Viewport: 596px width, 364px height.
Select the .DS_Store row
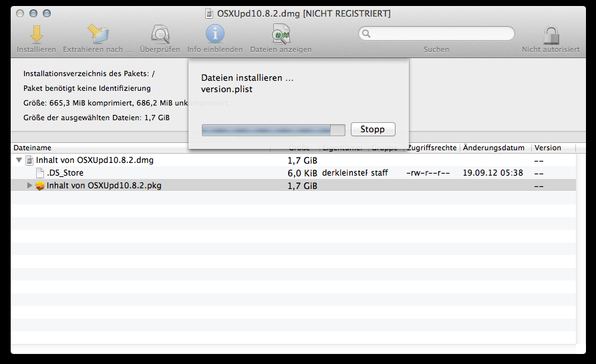click(293, 173)
